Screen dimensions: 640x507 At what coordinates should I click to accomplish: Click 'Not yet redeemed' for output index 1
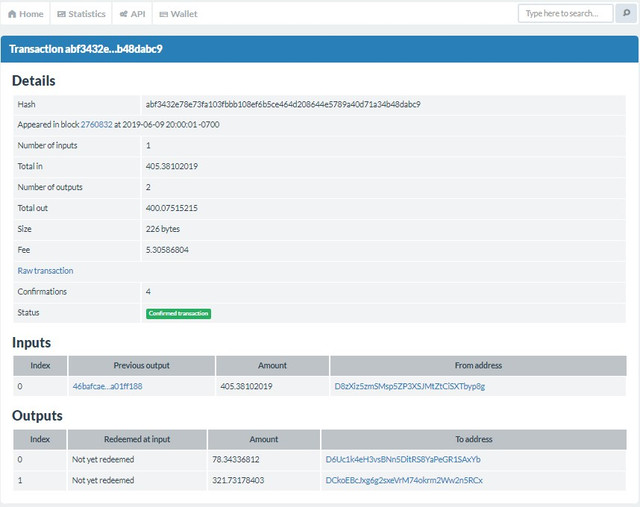coord(103,480)
